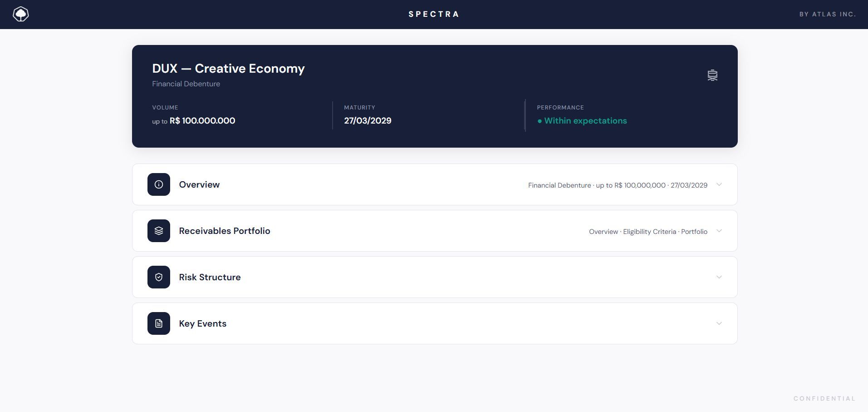Screen dimensions: 868x412
Task: Click Eligibility Criteria summary text
Action: (x=649, y=232)
